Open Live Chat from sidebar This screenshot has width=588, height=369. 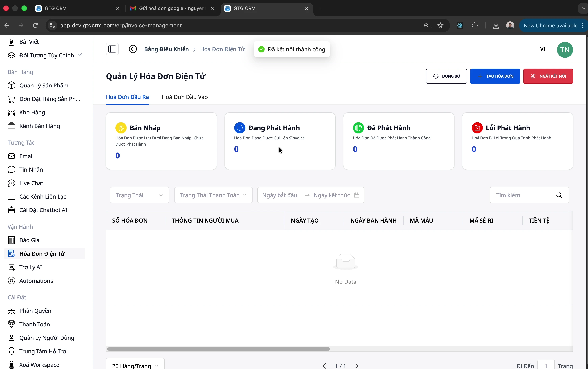click(31, 183)
